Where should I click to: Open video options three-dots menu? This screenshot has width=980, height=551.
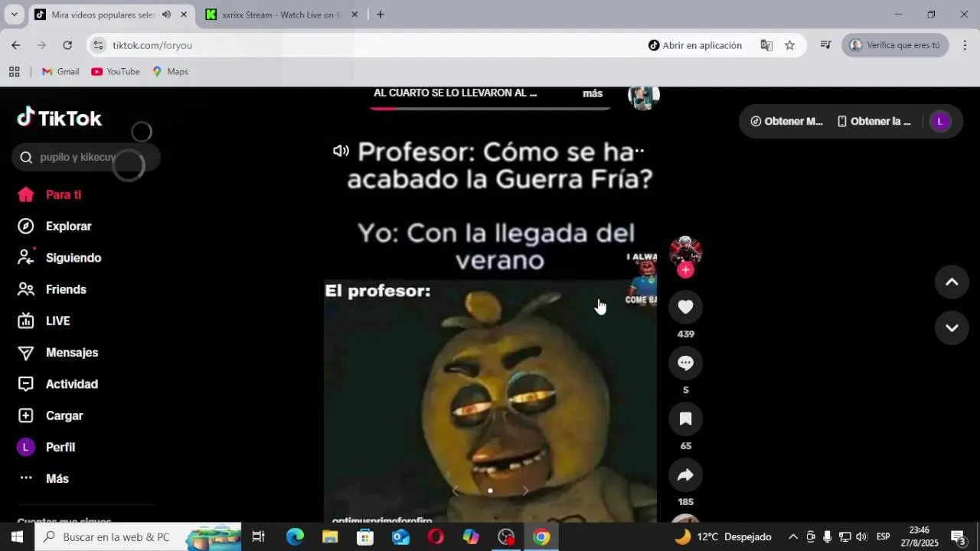point(639,151)
